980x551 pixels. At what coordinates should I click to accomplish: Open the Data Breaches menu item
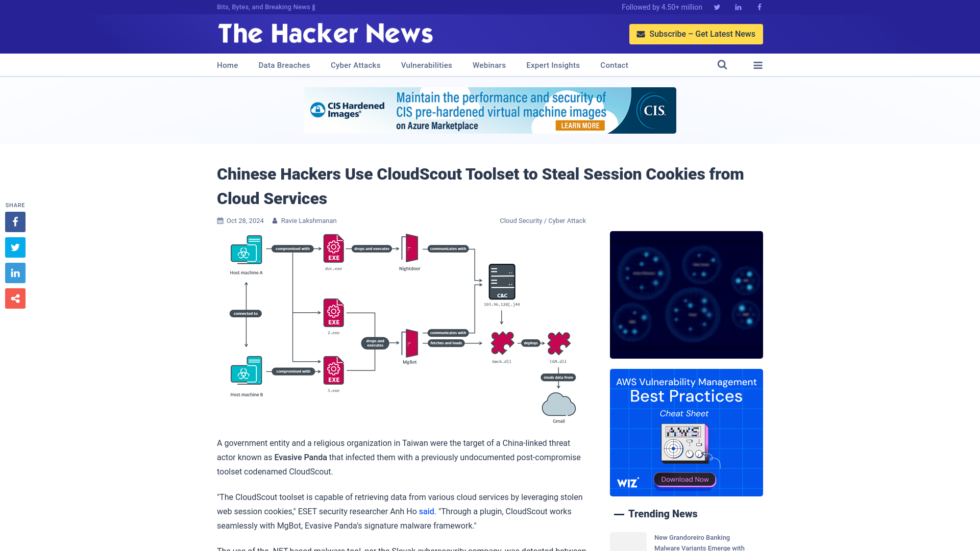284,65
